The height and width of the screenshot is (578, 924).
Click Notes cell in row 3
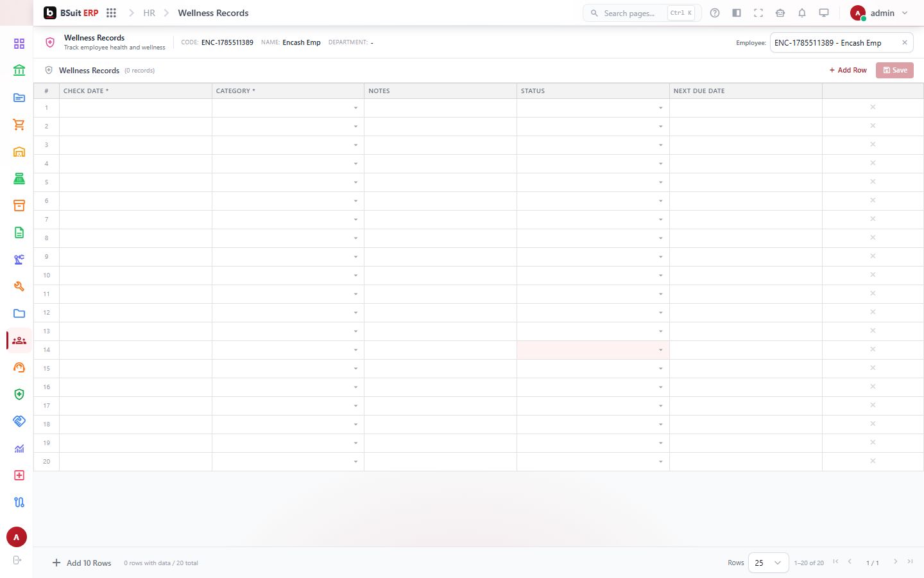pyautogui.click(x=440, y=145)
